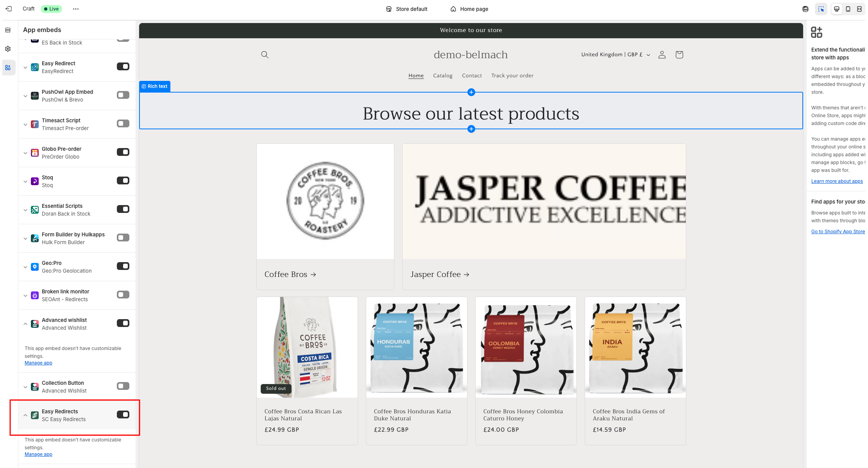Open the Catalog menu item

[442, 75]
